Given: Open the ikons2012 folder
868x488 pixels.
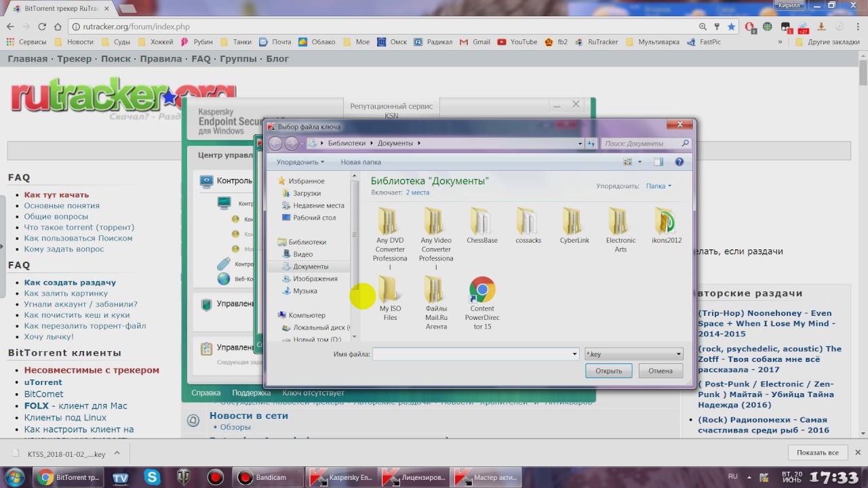Looking at the screenshot, I should pos(667,225).
